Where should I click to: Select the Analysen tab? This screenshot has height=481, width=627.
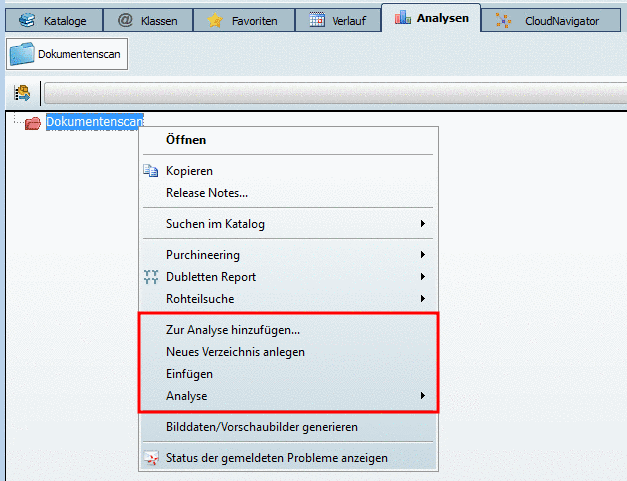pos(431,18)
